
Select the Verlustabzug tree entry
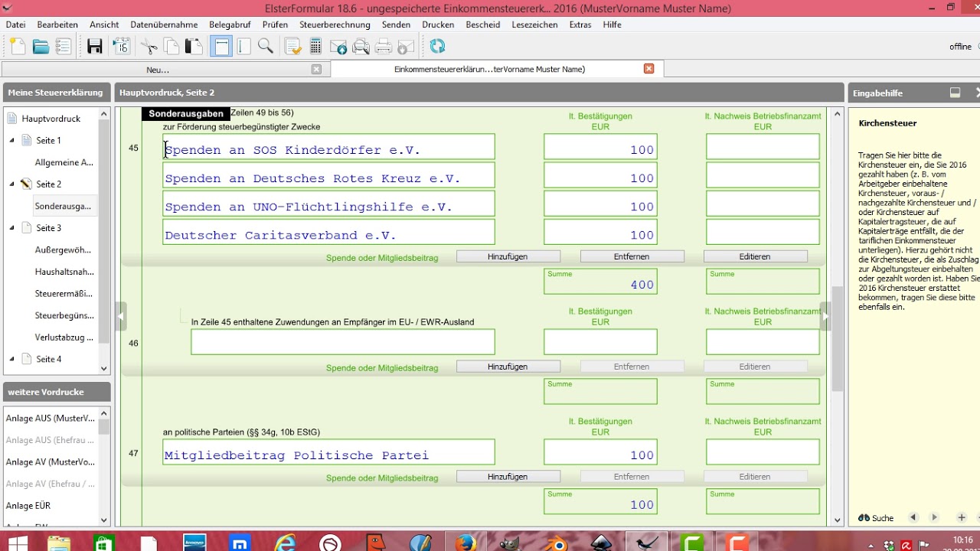[64, 337]
